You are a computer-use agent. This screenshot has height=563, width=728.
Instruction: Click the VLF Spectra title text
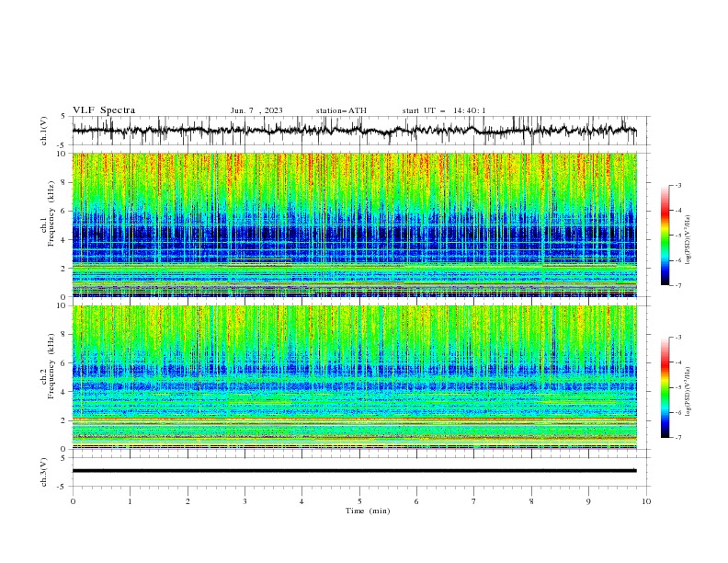104,110
